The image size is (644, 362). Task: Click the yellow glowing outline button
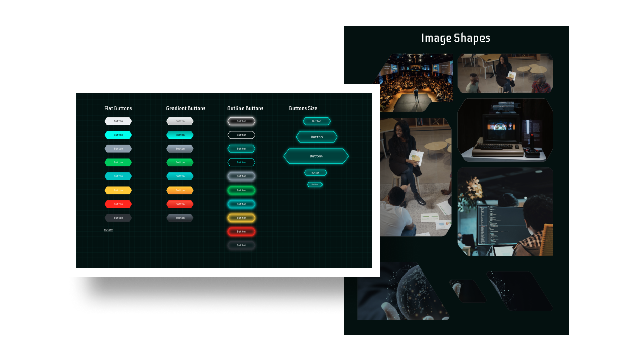tap(242, 218)
